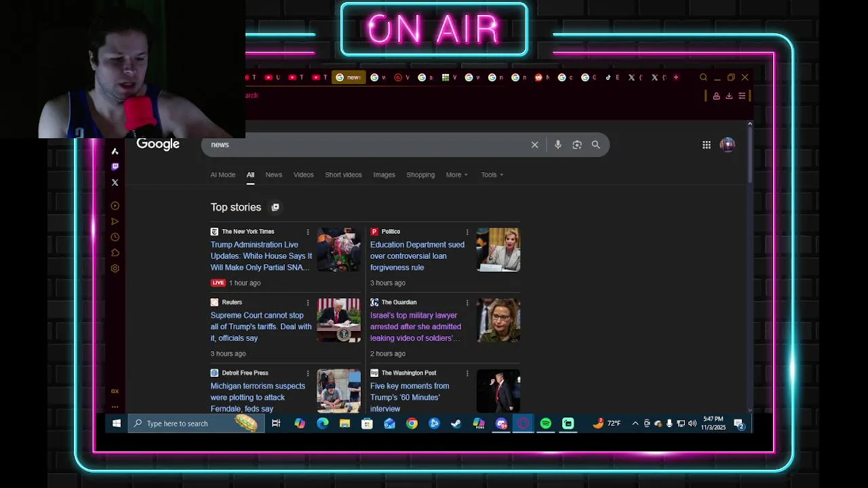Open the Google account avatar

pos(727,144)
